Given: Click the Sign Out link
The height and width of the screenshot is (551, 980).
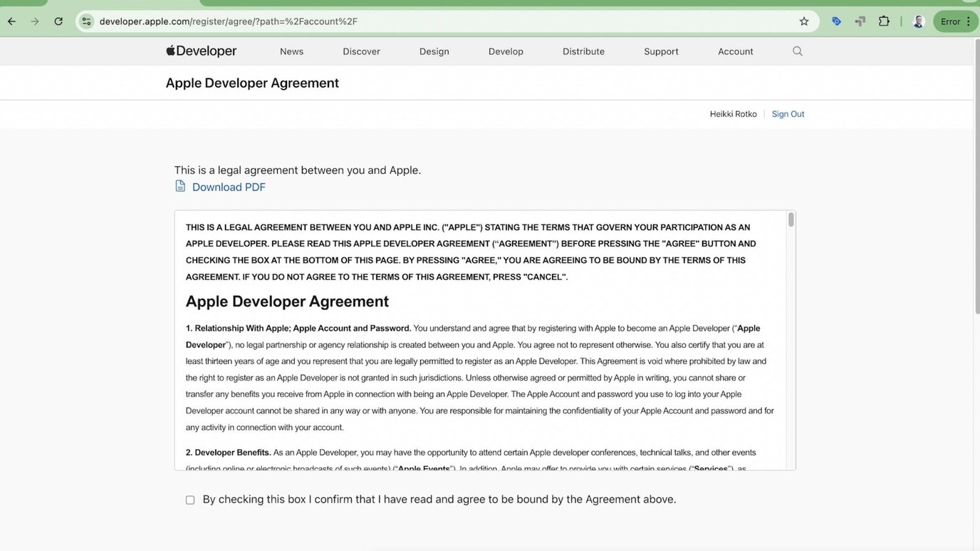Looking at the screenshot, I should (788, 113).
